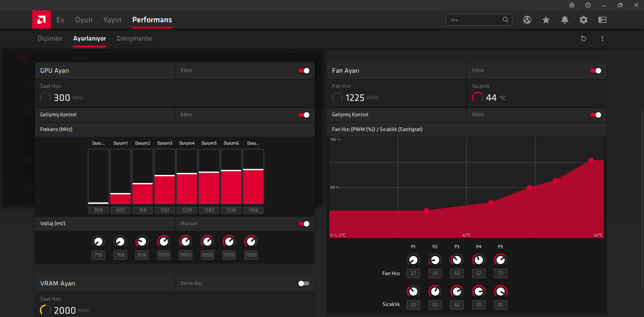Disable the GPU Ayarı toggle
Image resolution: width=644 pixels, height=317 pixels.
coord(304,71)
